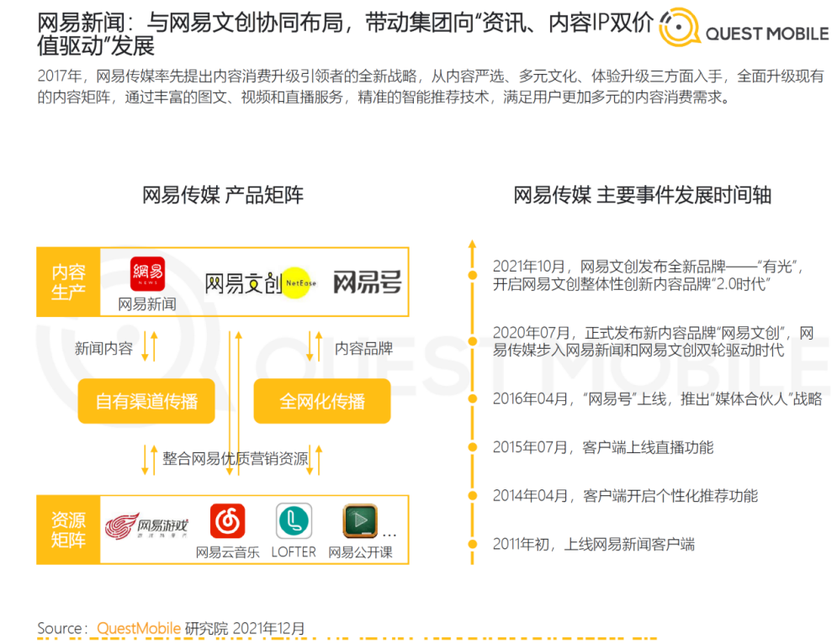
Task: Click the 2014年04月 timeline dot
Action: click(473, 496)
